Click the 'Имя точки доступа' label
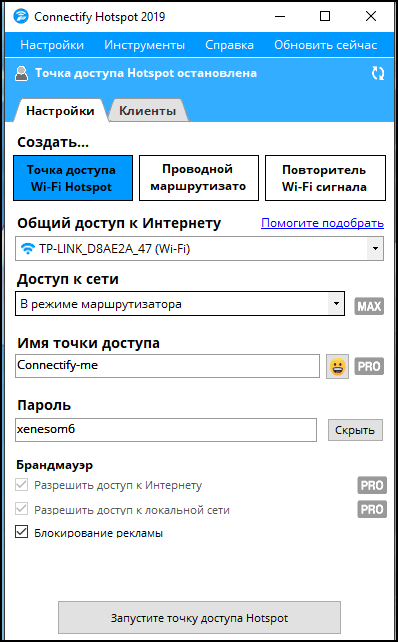 88,343
